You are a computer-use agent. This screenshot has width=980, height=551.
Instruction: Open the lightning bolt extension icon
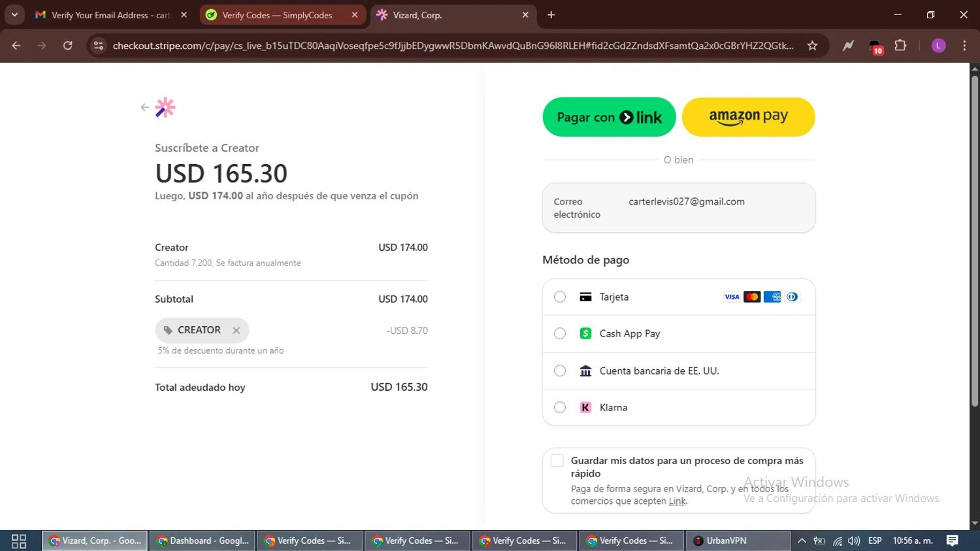[x=848, y=46]
